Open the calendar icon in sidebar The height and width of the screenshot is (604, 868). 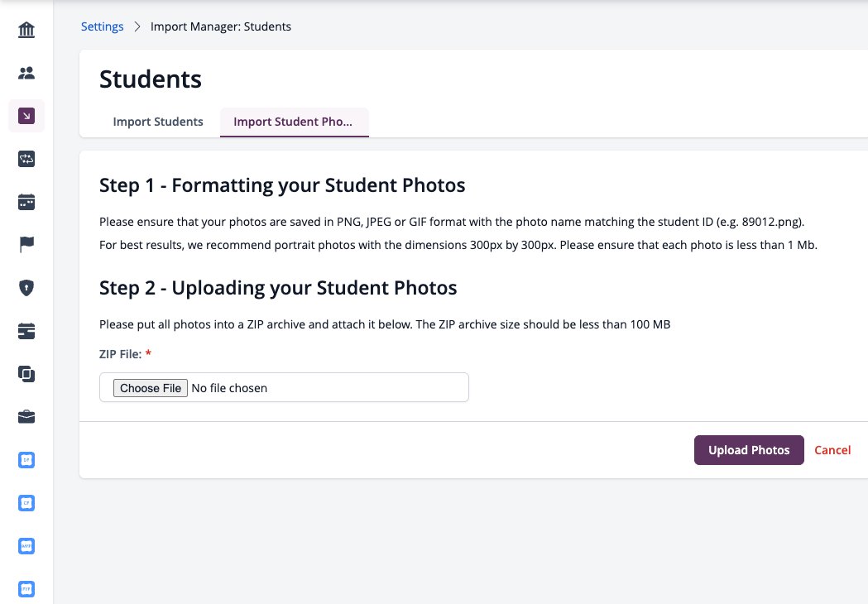pos(26,202)
